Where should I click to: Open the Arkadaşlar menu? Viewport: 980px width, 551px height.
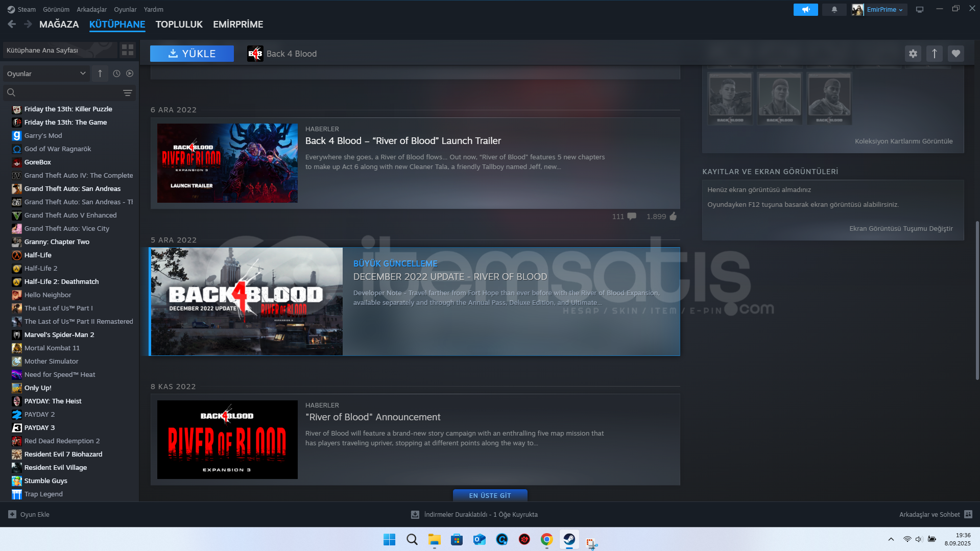pos(91,9)
